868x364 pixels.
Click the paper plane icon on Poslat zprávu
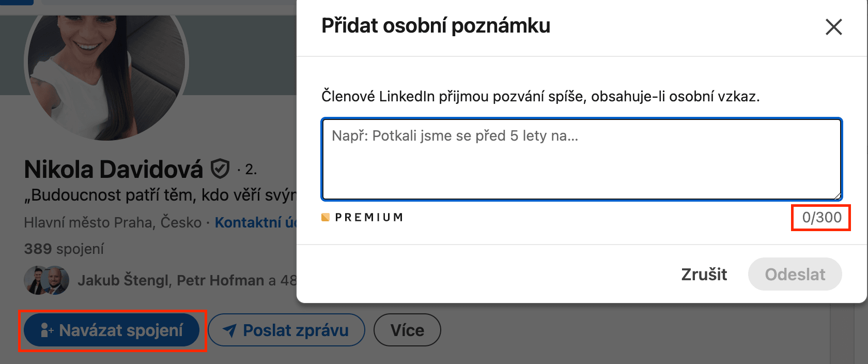(x=230, y=330)
